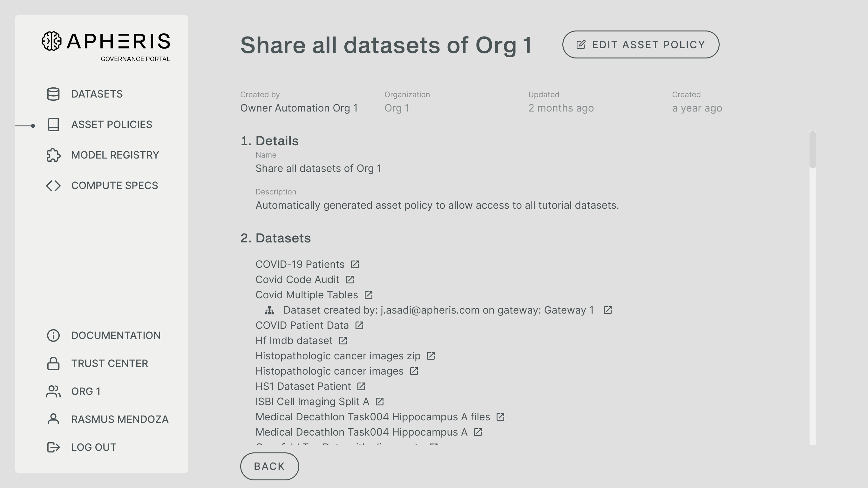Open the Trust Center page
The width and height of the screenshot is (868, 488).
tap(110, 363)
